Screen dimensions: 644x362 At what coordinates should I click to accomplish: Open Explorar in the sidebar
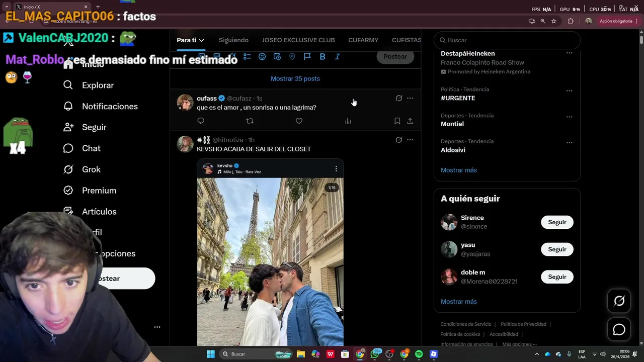click(89, 85)
